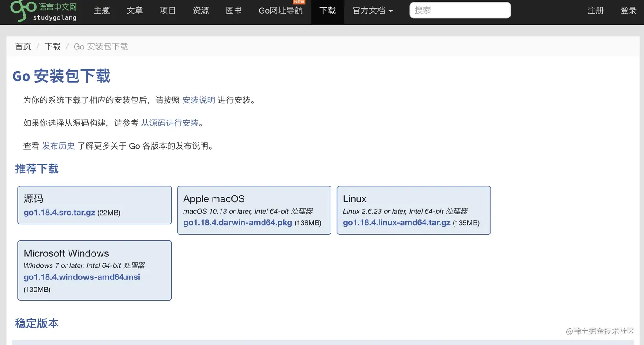Click the 推荐下载 section heading
This screenshot has height=345, width=644.
[x=37, y=169]
